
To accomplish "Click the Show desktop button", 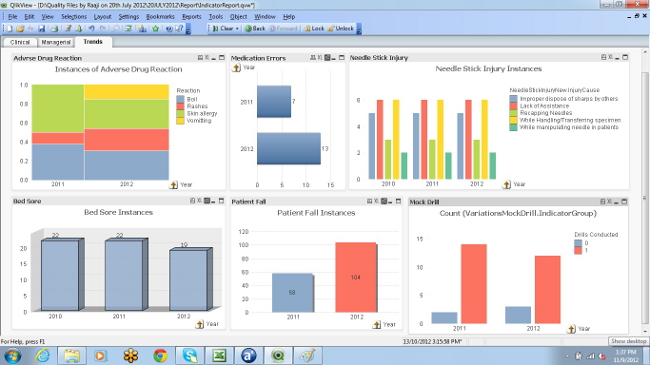I will coord(628,341).
